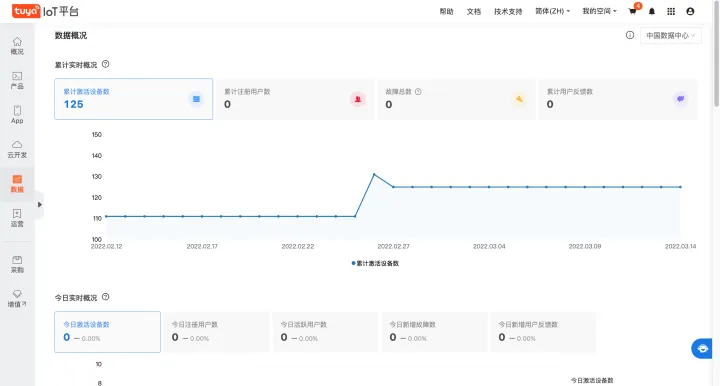This screenshot has height=386, width=720.
Task: Click the blue device icon in 累计激活设备数 card
Action: (x=196, y=99)
